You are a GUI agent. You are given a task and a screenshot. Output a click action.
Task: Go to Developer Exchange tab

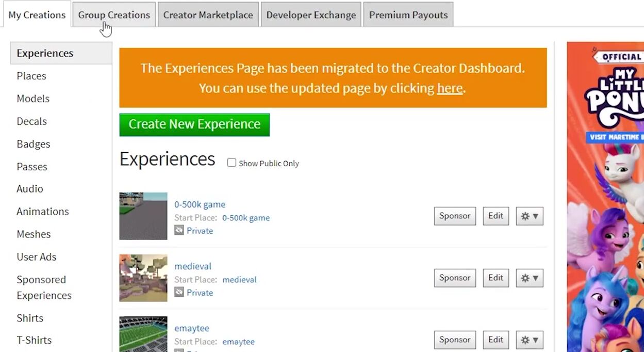[311, 15]
